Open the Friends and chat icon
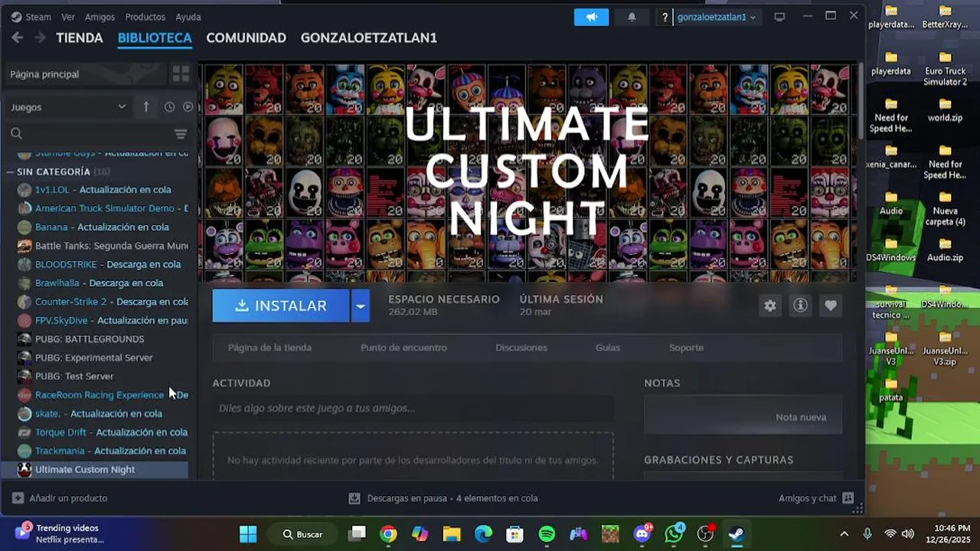The width and height of the screenshot is (980, 551). click(x=848, y=498)
